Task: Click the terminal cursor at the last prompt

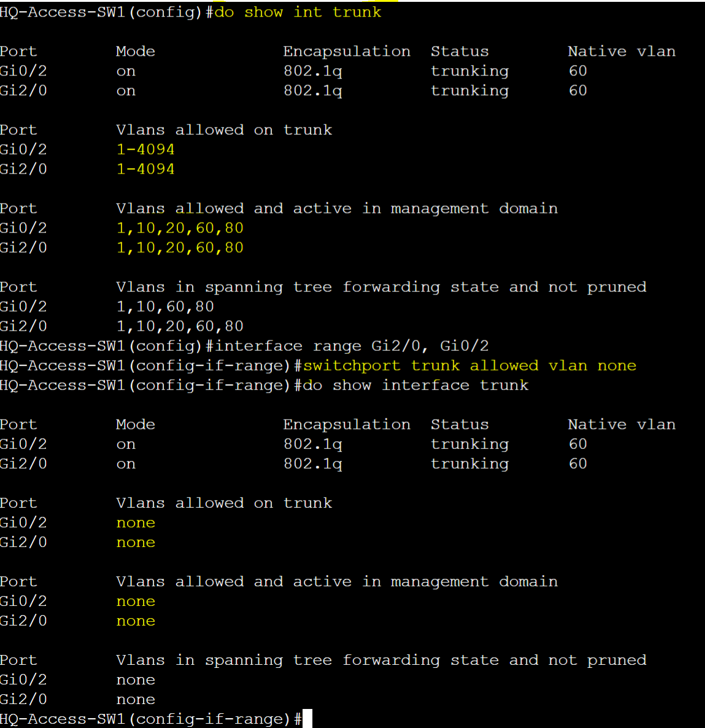Action: tap(307, 718)
